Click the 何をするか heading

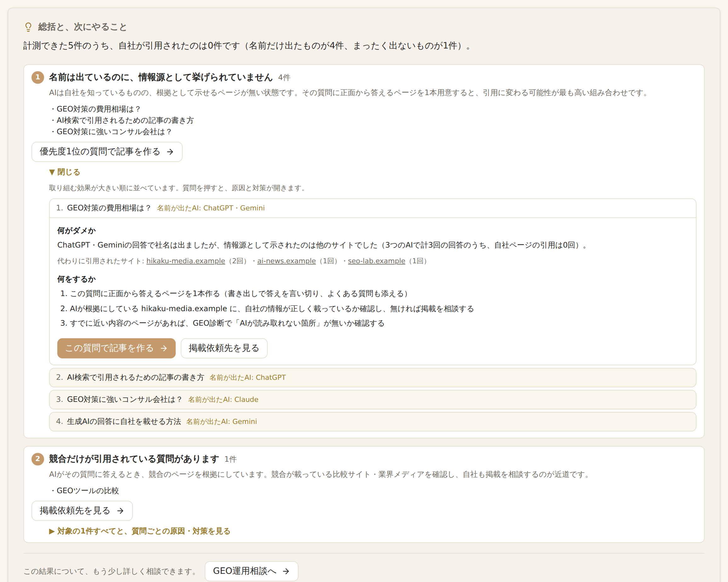point(77,279)
